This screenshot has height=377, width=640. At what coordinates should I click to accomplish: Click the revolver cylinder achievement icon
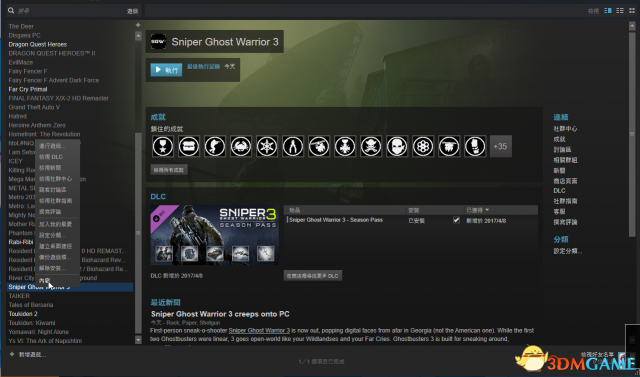(423, 146)
